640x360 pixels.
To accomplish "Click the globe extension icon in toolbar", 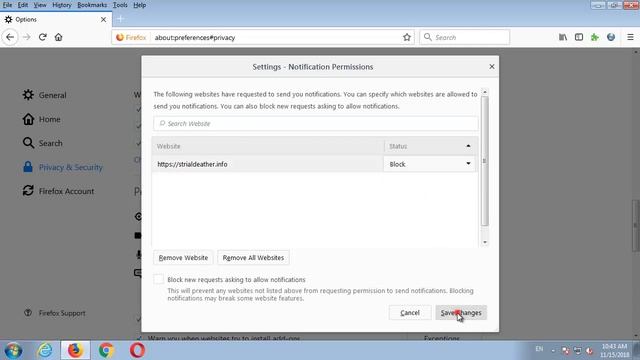I will point(611,37).
